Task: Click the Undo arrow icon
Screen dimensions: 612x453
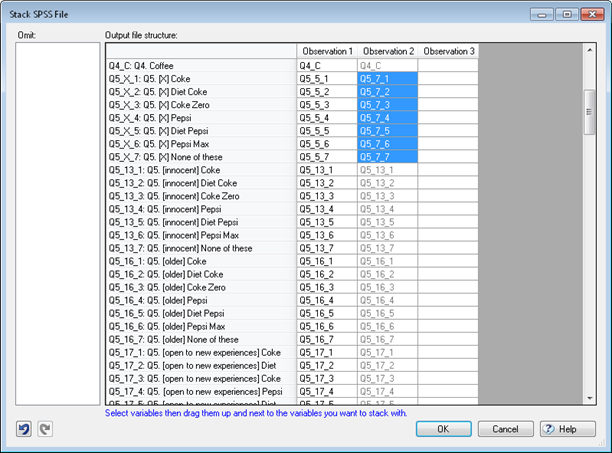Action: point(24,429)
